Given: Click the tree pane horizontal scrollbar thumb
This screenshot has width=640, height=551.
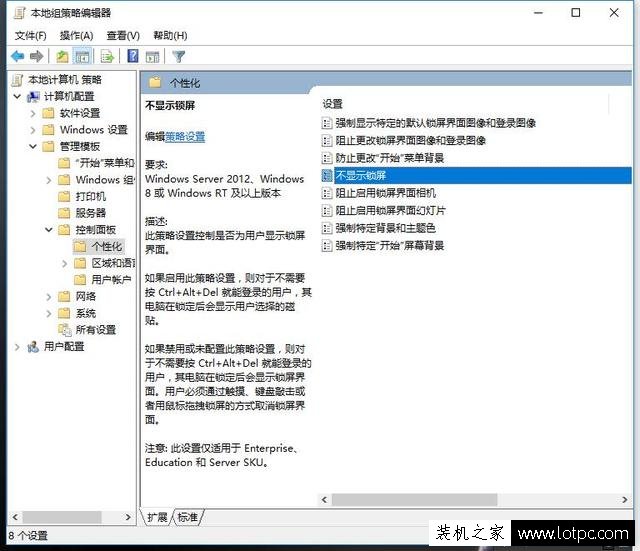Looking at the screenshot, I should point(62,517).
